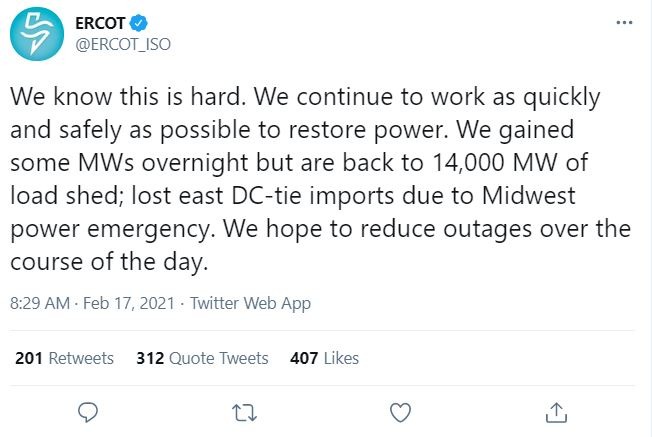Open the share tweet icon

556,412
